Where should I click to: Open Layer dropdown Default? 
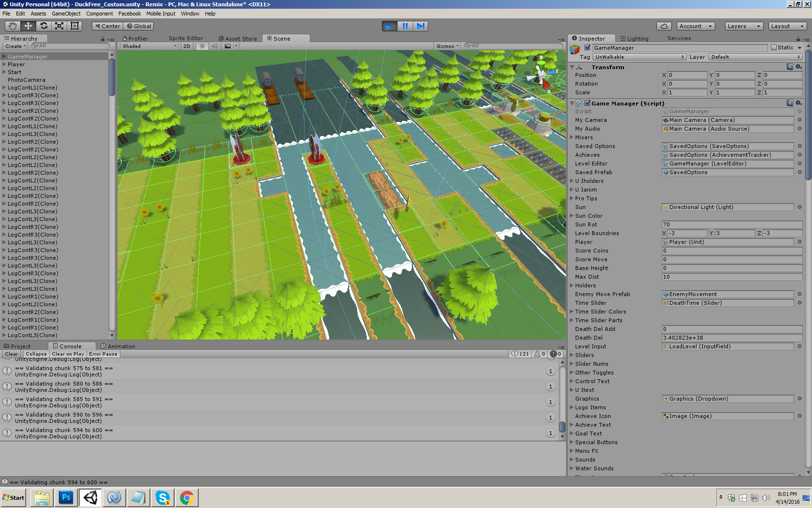(x=756, y=57)
